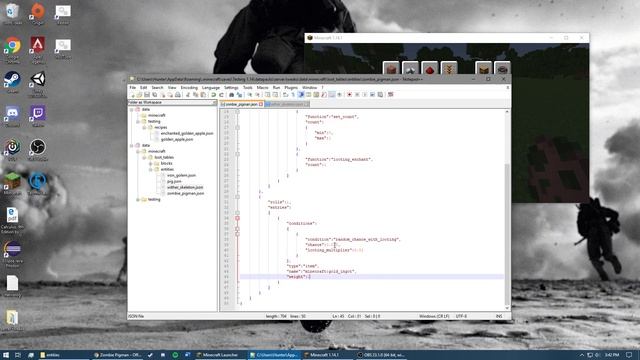Open the Recycle Bin desktop icon

click(x=12, y=11)
